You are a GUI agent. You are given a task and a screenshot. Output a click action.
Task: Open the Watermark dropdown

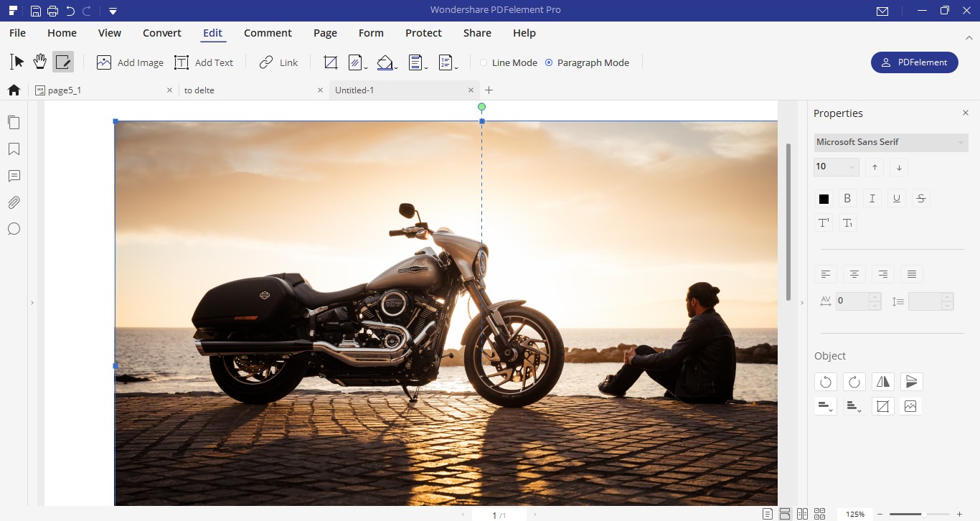(x=358, y=62)
